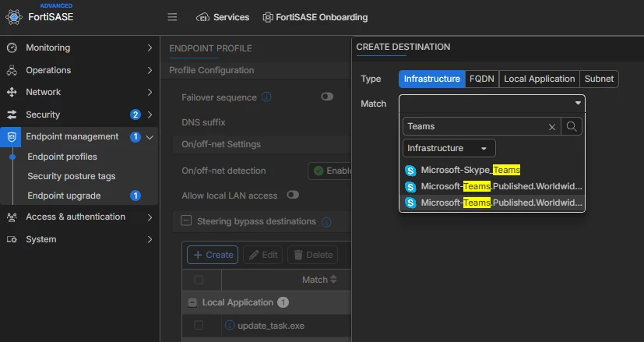644x342 pixels.
Task: Click the Security arrows icon
Action: tap(12, 115)
